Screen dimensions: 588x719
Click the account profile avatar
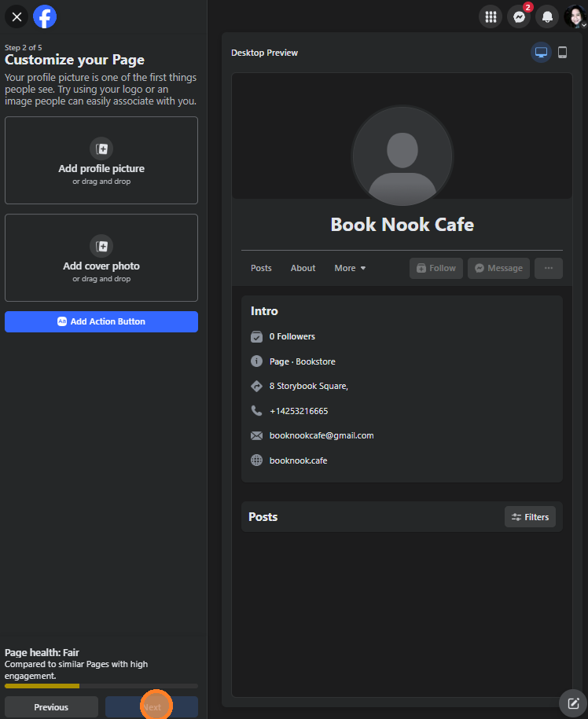[x=575, y=17]
